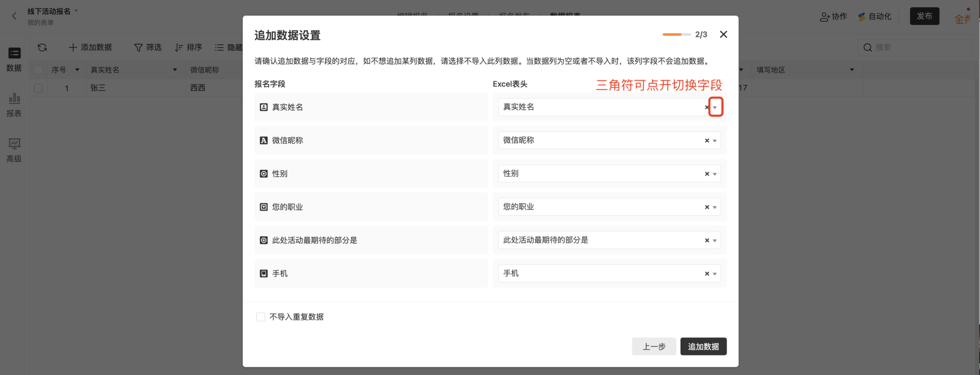
Task: Click 添加数据 toolbar button
Action: click(90, 48)
